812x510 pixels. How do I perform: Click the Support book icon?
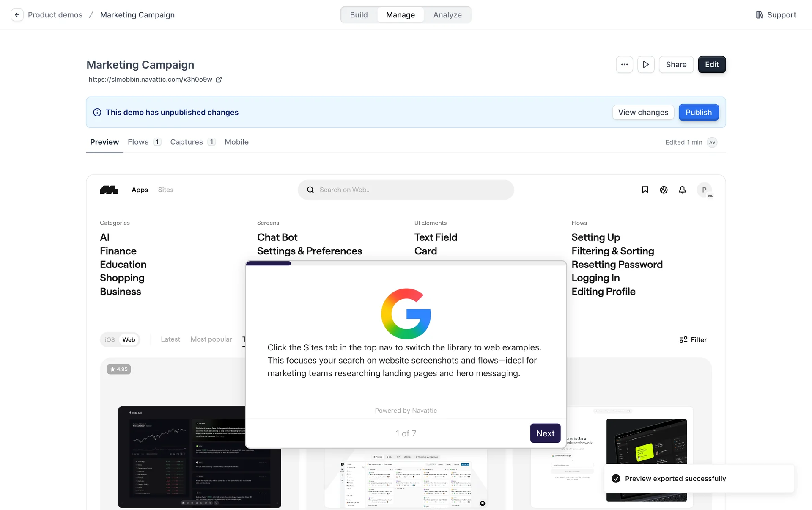[x=760, y=15]
